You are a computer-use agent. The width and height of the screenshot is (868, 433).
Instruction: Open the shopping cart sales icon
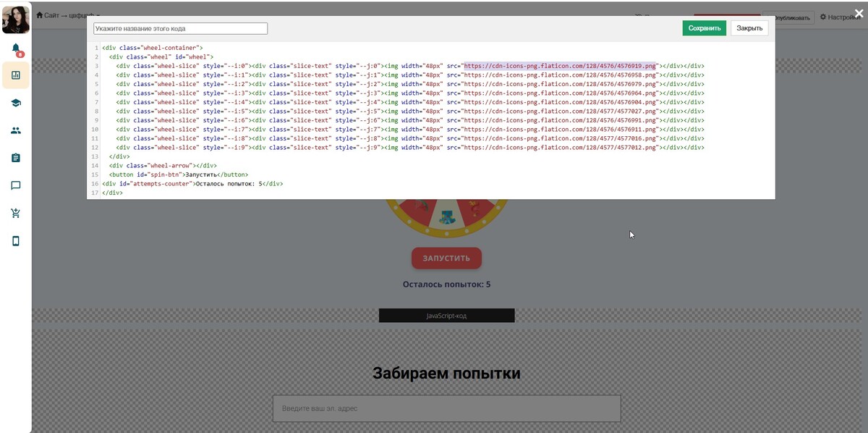16,213
